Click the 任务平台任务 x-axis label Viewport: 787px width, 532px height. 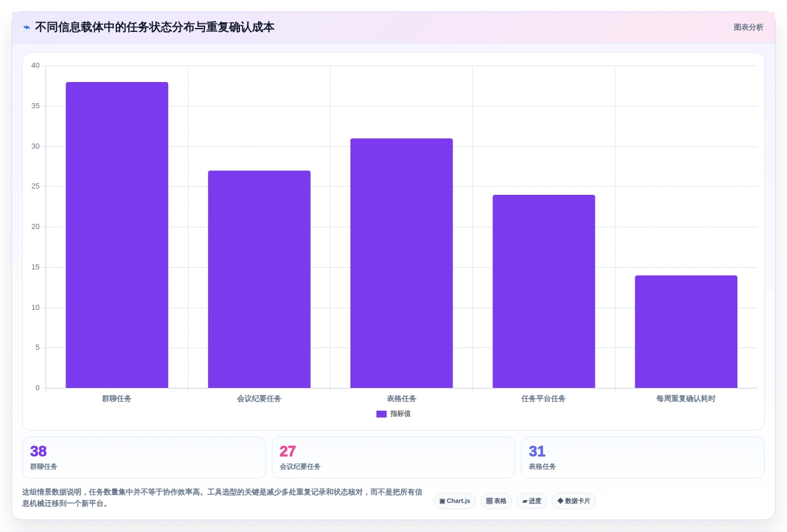[544, 399]
